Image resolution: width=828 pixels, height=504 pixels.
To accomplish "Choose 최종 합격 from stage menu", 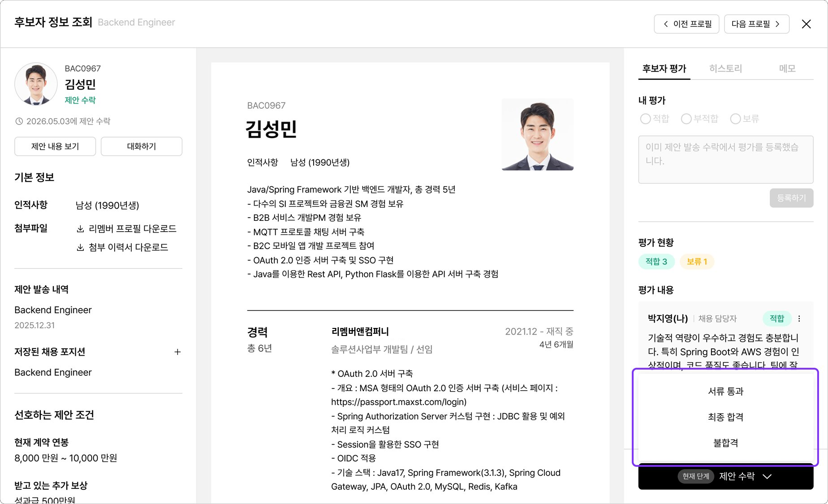I will tap(725, 417).
